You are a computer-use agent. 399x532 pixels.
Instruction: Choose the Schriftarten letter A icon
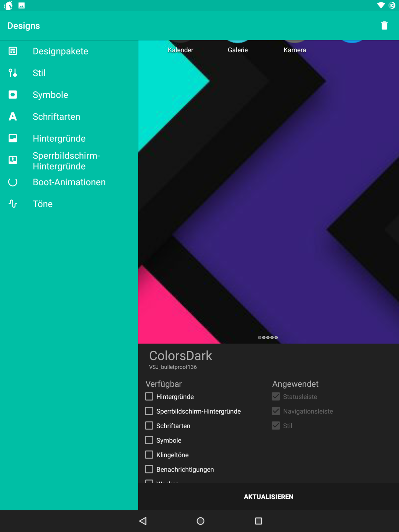[13, 117]
